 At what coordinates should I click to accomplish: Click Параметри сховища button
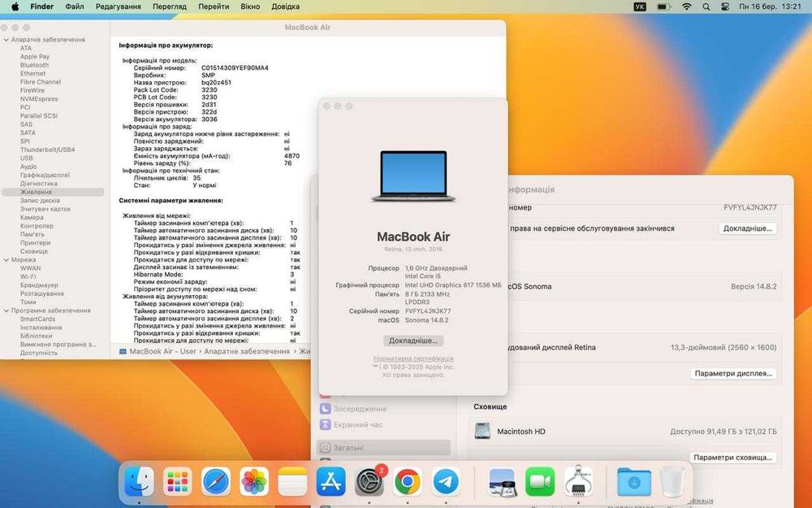click(732, 457)
